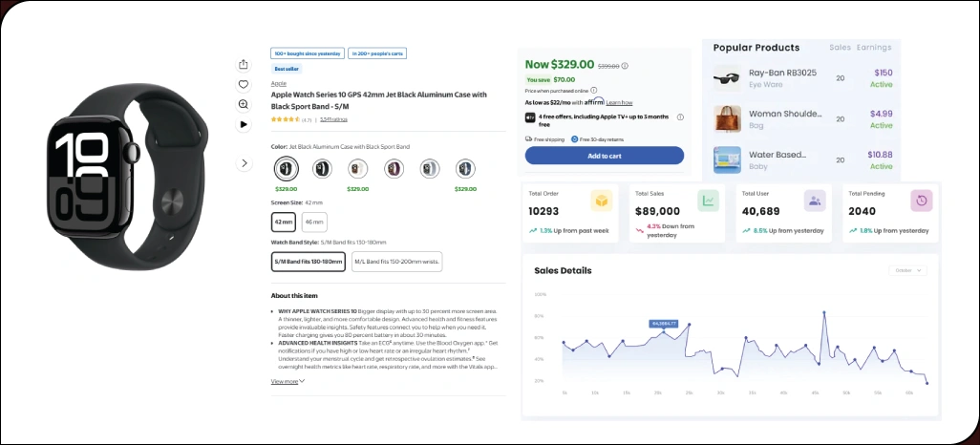This screenshot has height=445, width=980.
Task: Click the 'Ray-Ban RB3025' product name
Action: 782,73
